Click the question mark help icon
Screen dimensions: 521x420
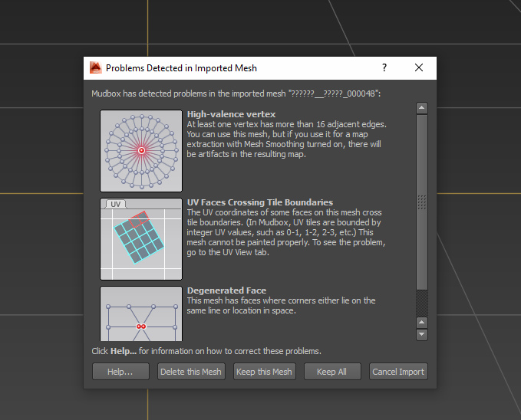(384, 67)
